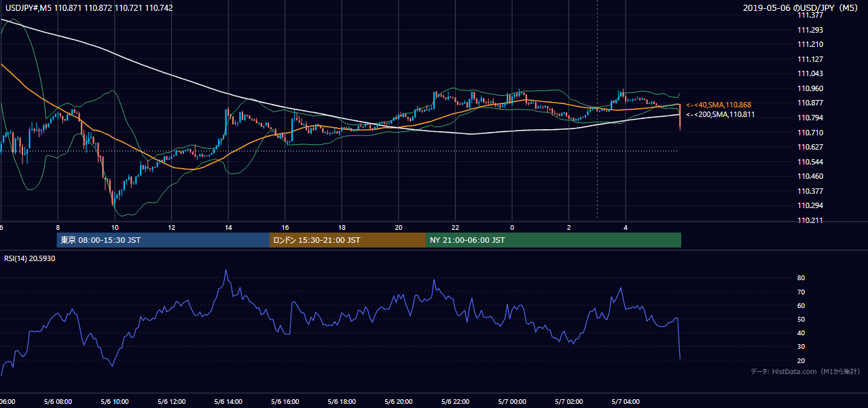This screenshot has width=868, height=408.
Task: Click price axis value 110.794
Action: tap(810, 118)
